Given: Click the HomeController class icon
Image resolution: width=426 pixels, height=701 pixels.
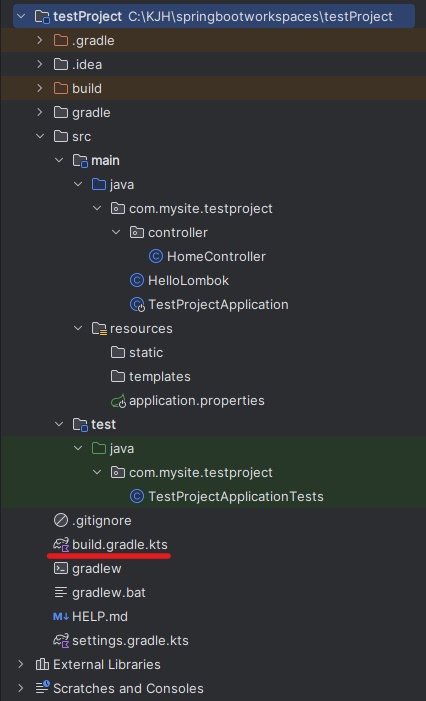Looking at the screenshot, I should (x=156, y=256).
